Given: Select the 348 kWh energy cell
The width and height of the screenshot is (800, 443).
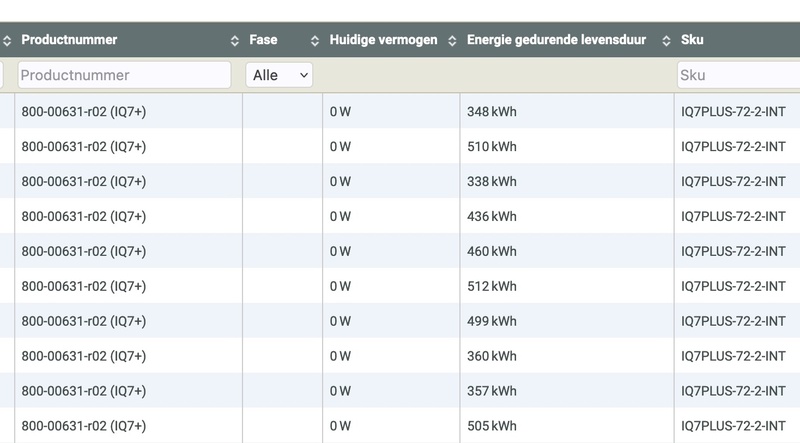Looking at the screenshot, I should 491,112.
